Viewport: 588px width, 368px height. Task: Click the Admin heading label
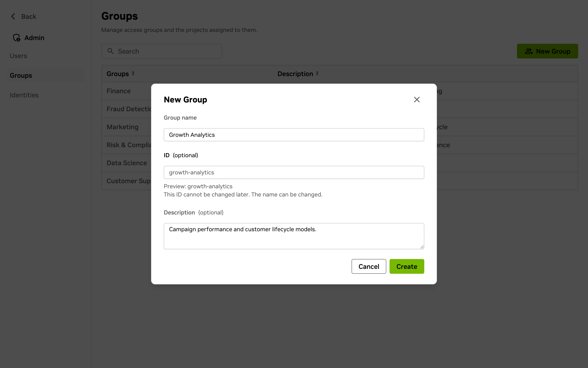tap(34, 38)
